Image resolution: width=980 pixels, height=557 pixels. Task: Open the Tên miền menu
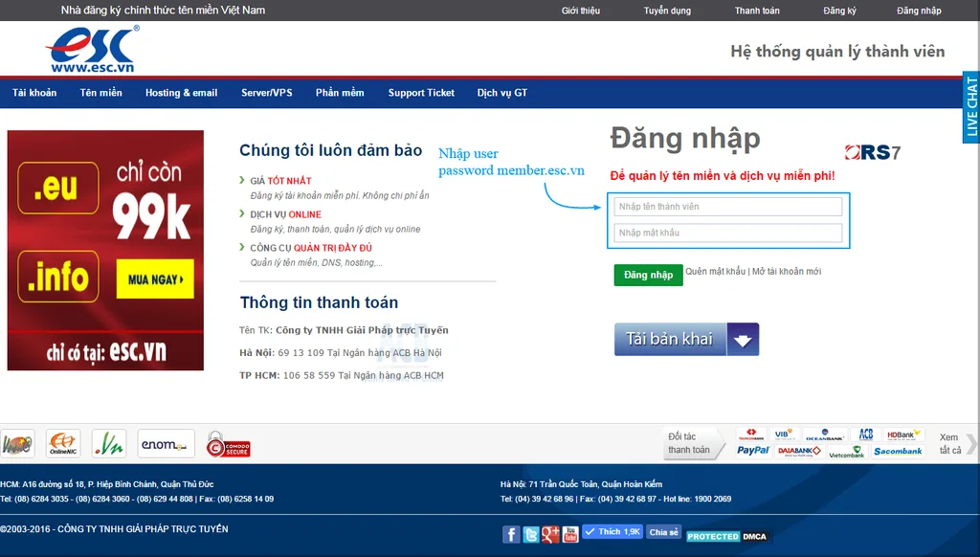(x=101, y=93)
